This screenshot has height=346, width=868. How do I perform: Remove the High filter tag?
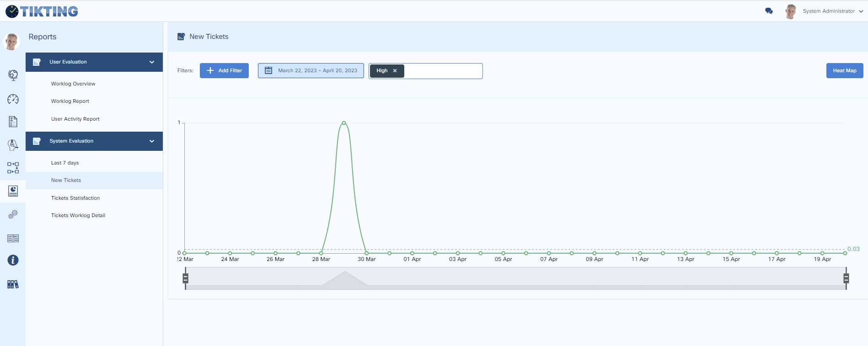395,71
